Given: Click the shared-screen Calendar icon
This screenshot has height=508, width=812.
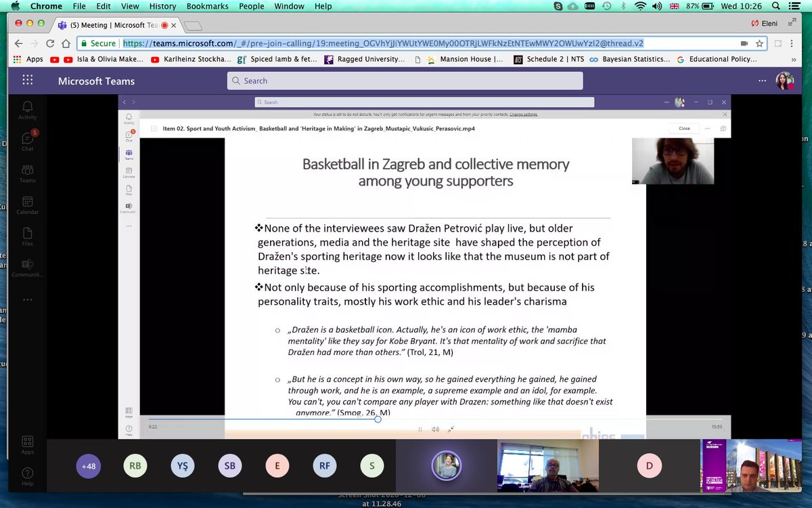Looking at the screenshot, I should click(x=129, y=173).
